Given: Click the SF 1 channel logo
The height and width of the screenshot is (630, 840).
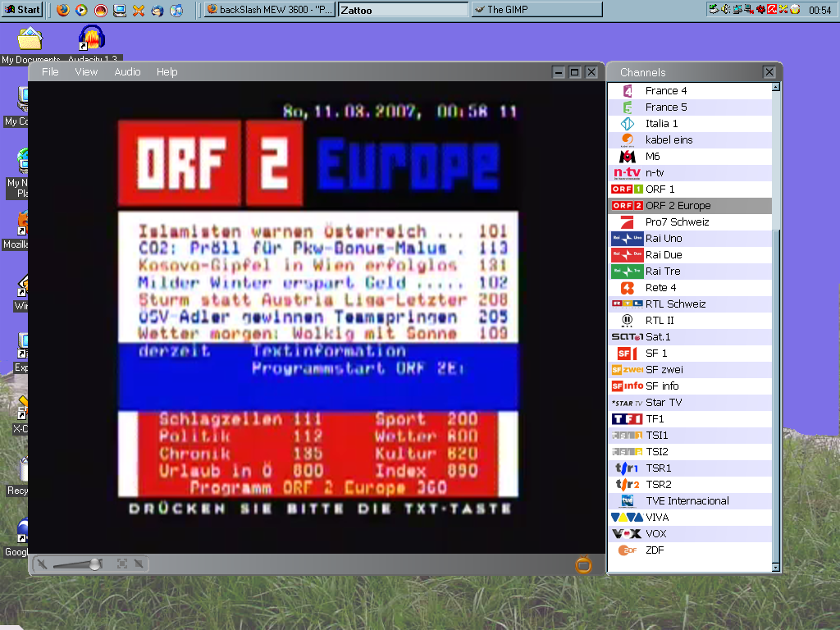Looking at the screenshot, I should [628, 354].
